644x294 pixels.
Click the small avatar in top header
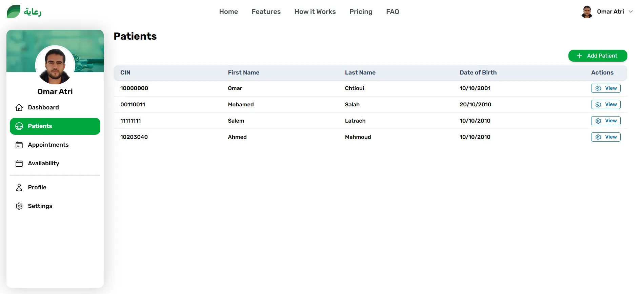587,12
